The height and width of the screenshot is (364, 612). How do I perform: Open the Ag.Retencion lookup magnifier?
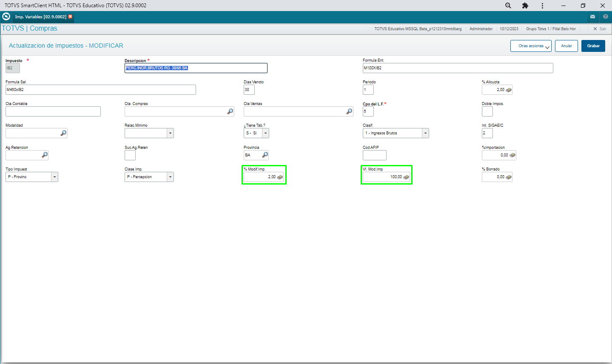(x=45, y=155)
